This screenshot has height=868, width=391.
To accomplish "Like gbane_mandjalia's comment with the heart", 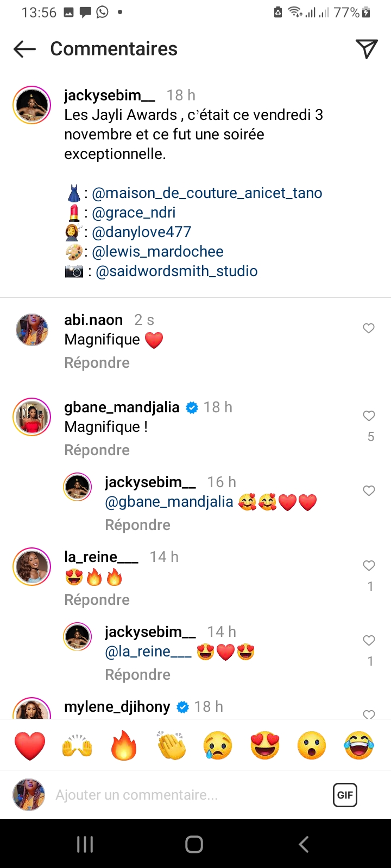I will pos(369,416).
